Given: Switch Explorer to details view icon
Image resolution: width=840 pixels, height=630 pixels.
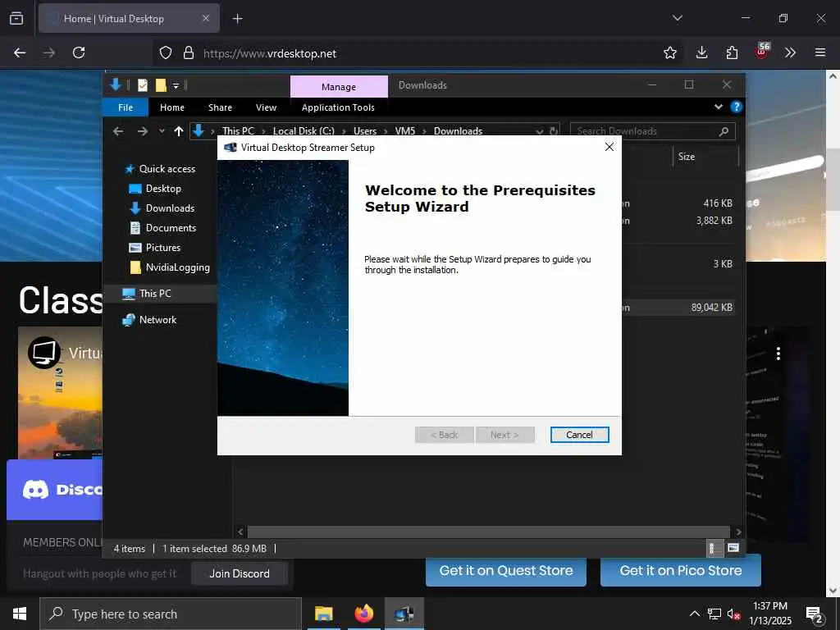Looking at the screenshot, I should point(712,548).
